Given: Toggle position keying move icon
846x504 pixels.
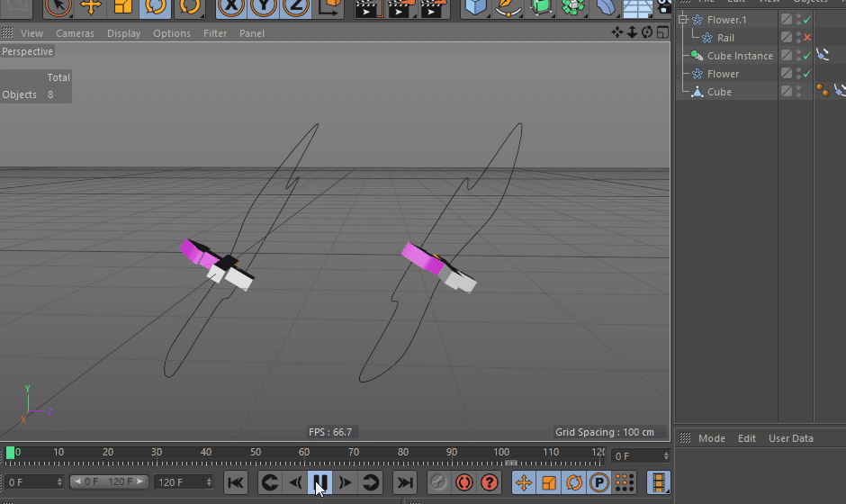Looking at the screenshot, I should point(524,482).
